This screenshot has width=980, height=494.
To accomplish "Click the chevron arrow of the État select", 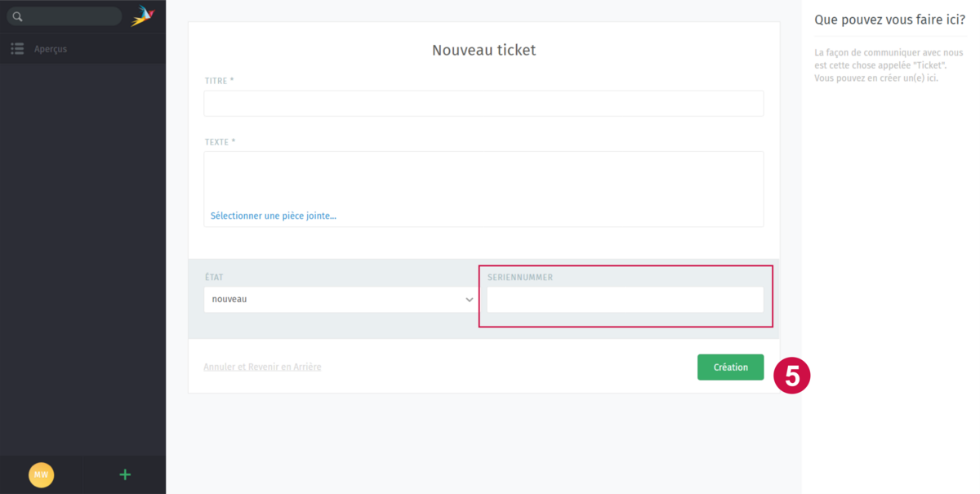I will (x=470, y=300).
